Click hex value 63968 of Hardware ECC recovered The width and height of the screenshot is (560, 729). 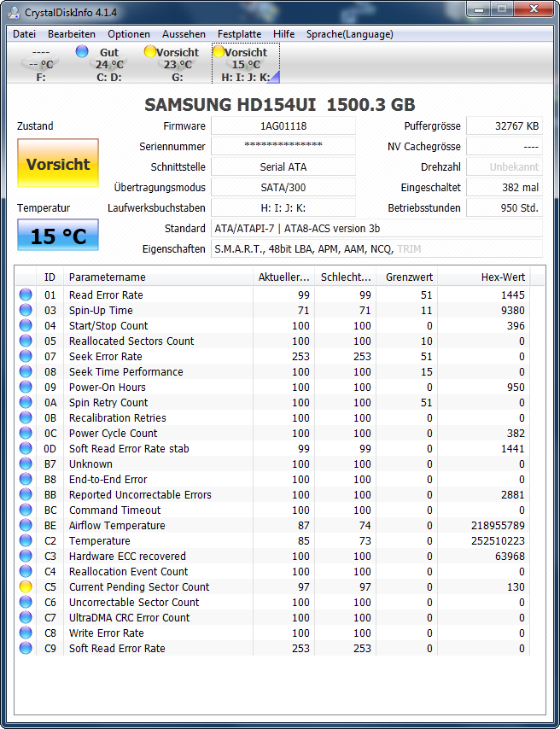click(510, 556)
